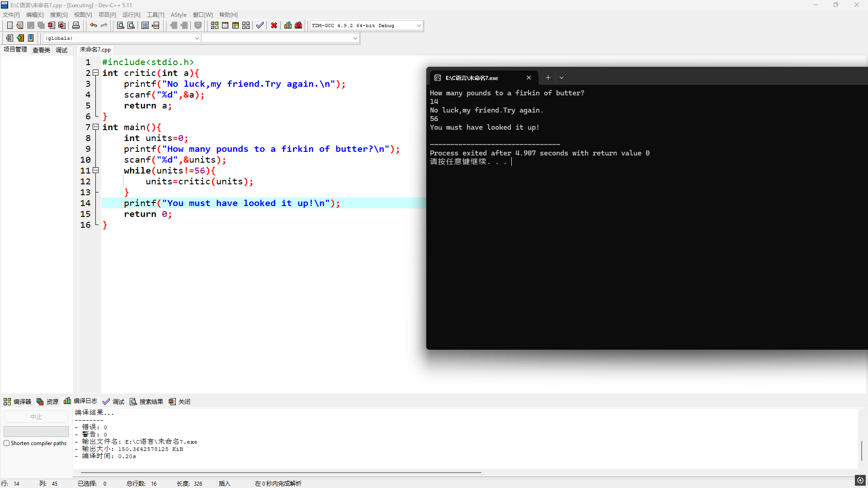Collapse the critic function fold box
Screen dimensions: 868x488
(96, 73)
